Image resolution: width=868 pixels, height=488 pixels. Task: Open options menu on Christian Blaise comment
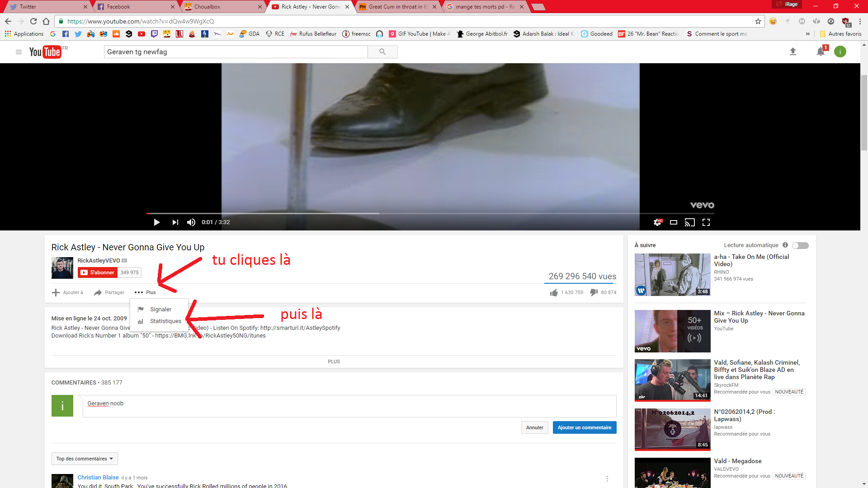pyautogui.click(x=607, y=479)
